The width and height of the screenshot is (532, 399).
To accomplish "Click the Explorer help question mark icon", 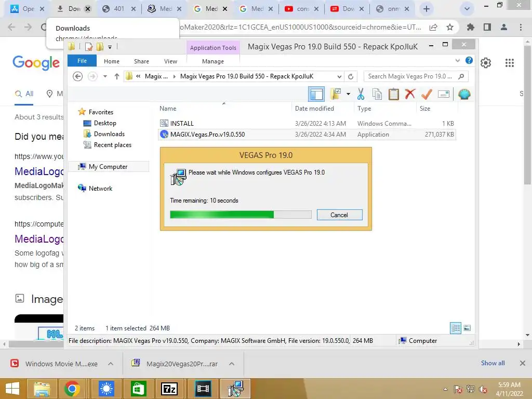I will pyautogui.click(x=469, y=60).
